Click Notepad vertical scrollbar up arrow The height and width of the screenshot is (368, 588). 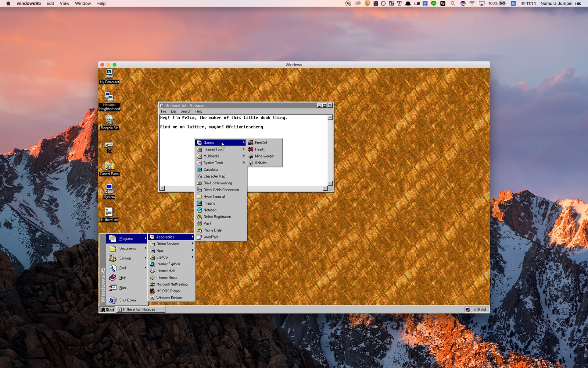(x=330, y=118)
